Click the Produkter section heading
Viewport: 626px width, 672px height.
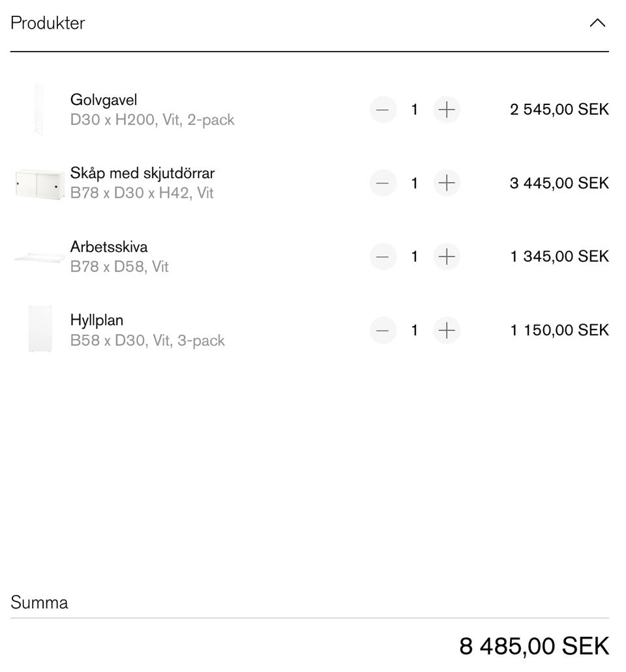click(48, 23)
